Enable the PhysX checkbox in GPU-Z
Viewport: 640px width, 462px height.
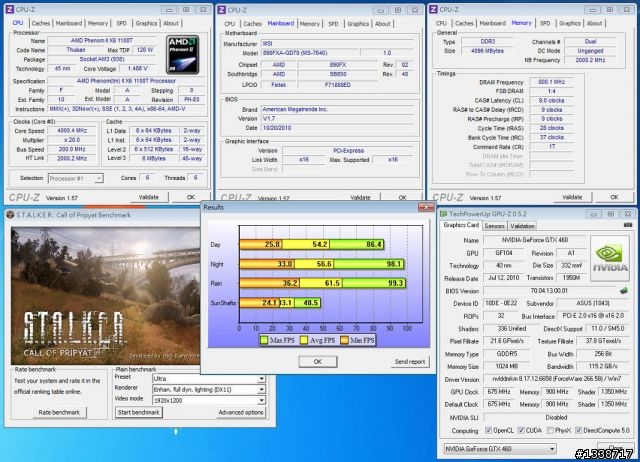point(550,430)
